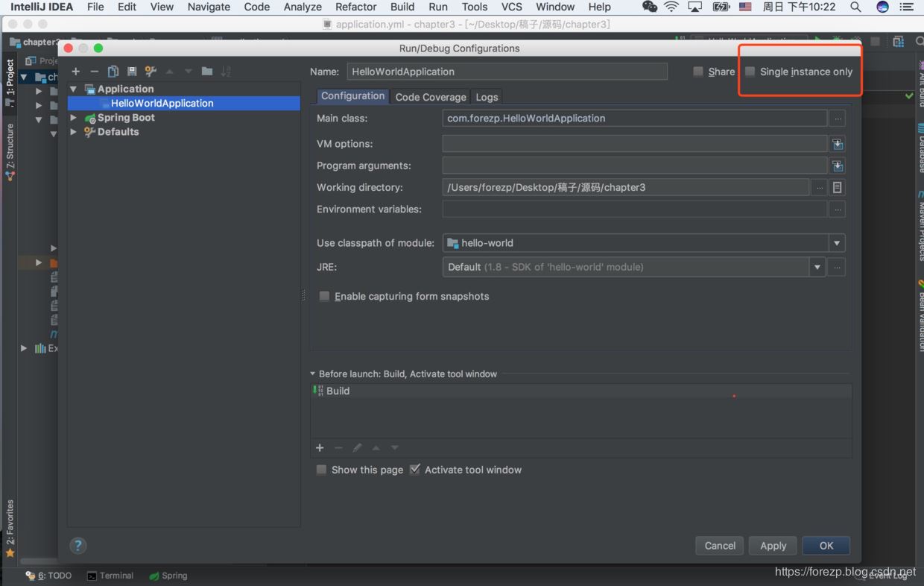The width and height of the screenshot is (924, 586).
Task: Open edit defaults wrench icon in toolbar
Action: pos(151,72)
